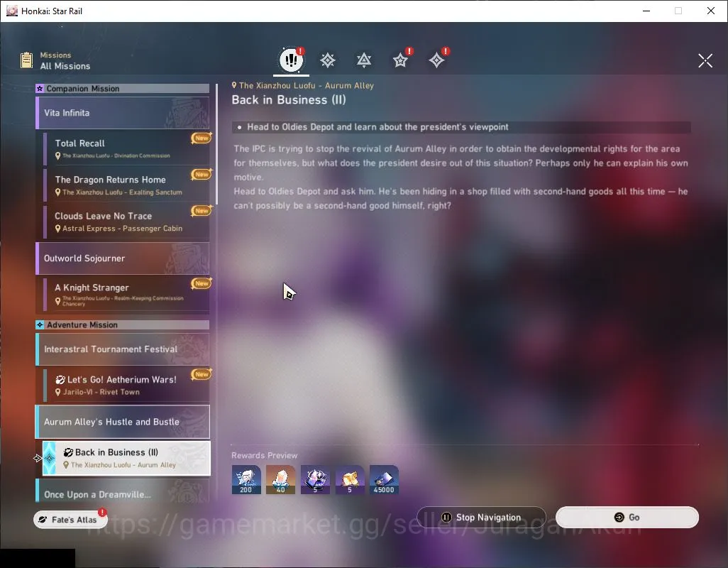The width and height of the screenshot is (728, 568).
Task: Open Fate's Atlas
Action: (70, 520)
